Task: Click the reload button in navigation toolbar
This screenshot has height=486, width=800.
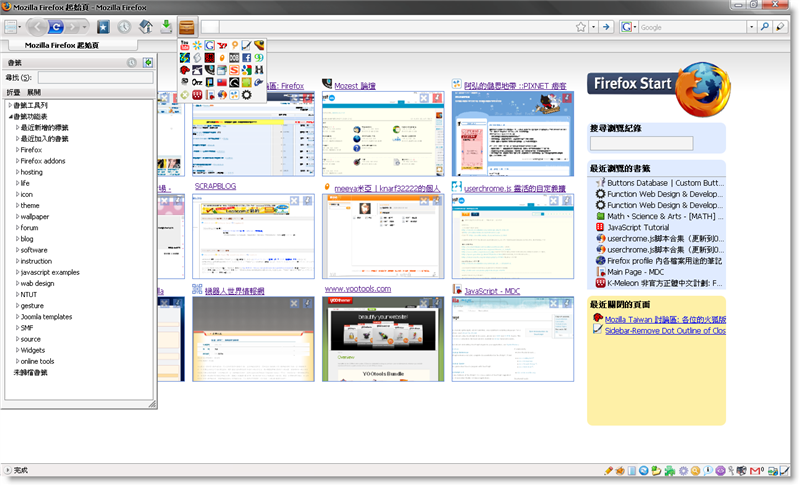Action: pyautogui.click(x=57, y=26)
